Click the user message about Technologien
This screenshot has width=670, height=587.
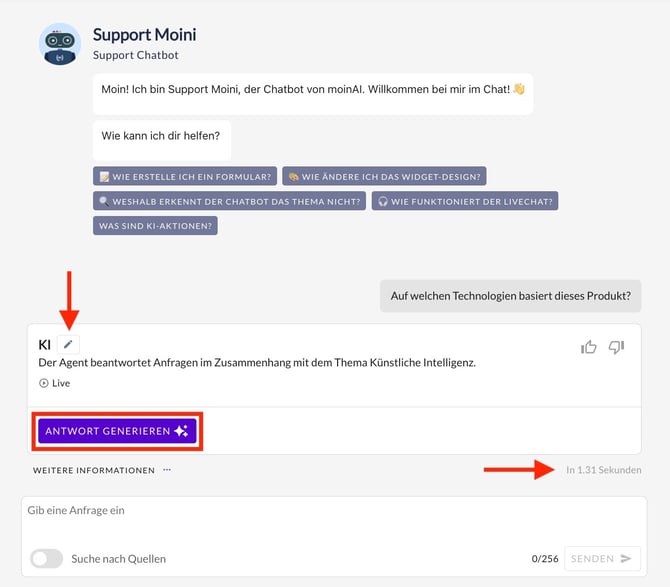[510, 295]
